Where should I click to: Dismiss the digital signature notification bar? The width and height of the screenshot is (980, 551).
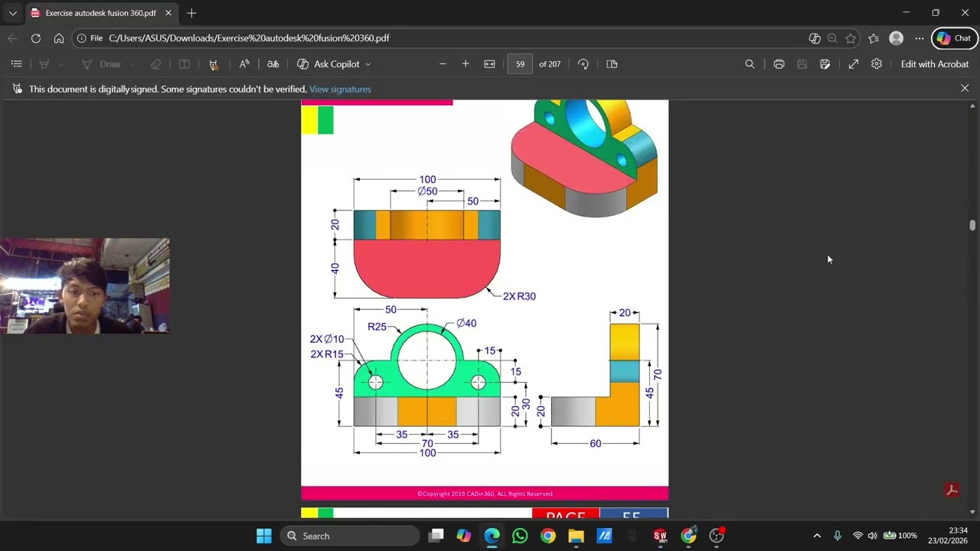(x=965, y=89)
